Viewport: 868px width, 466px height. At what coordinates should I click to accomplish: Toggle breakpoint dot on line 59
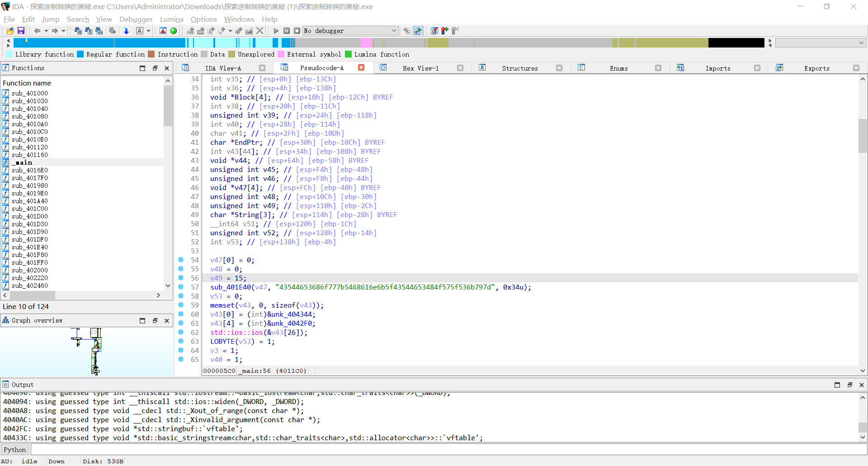pos(181,305)
